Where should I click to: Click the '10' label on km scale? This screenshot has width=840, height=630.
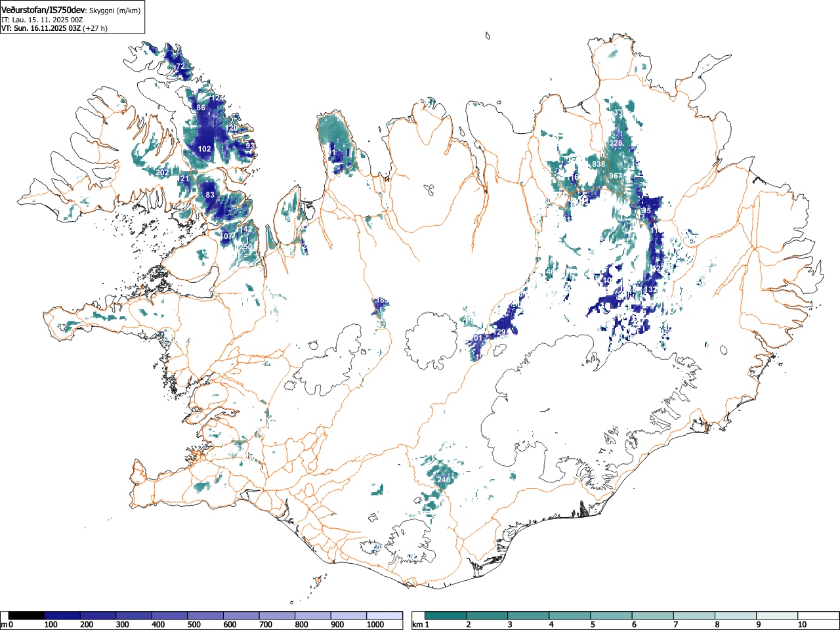click(802, 625)
